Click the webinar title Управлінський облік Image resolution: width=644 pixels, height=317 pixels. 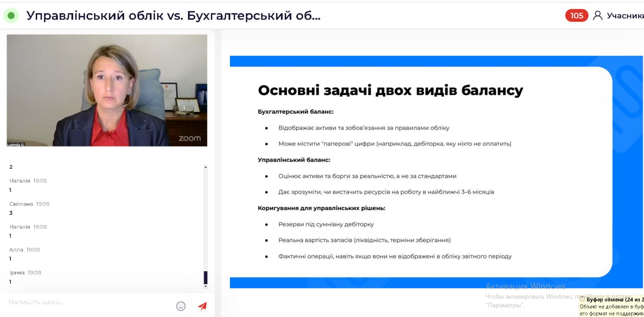(173, 16)
